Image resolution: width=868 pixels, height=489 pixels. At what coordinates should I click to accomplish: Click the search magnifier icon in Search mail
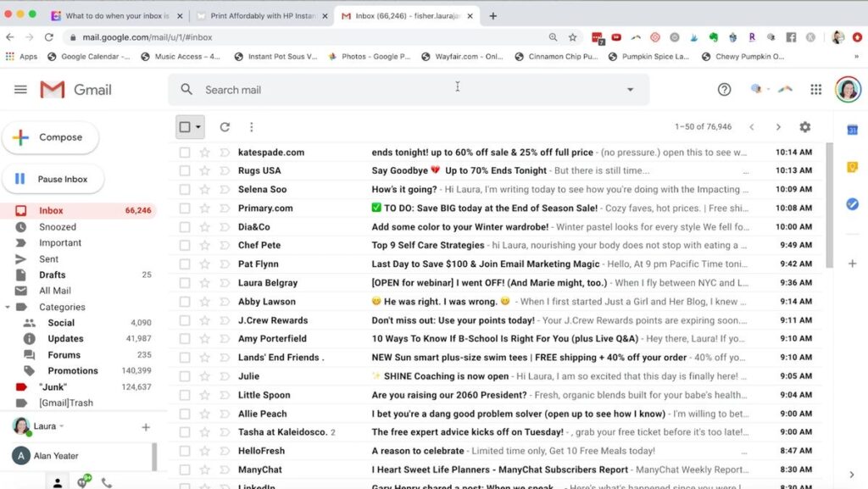tap(186, 89)
